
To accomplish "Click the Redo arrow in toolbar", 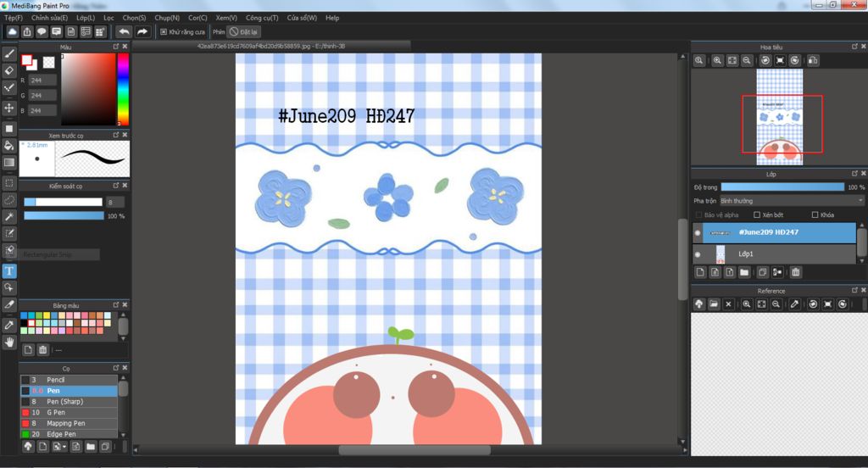I will click(x=142, y=31).
